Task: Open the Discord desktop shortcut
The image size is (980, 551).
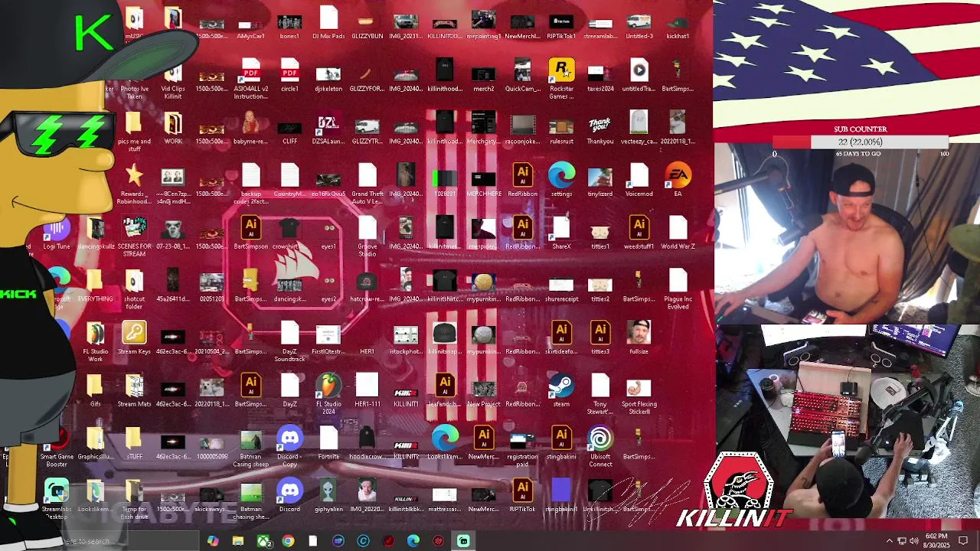Action: coord(289,491)
